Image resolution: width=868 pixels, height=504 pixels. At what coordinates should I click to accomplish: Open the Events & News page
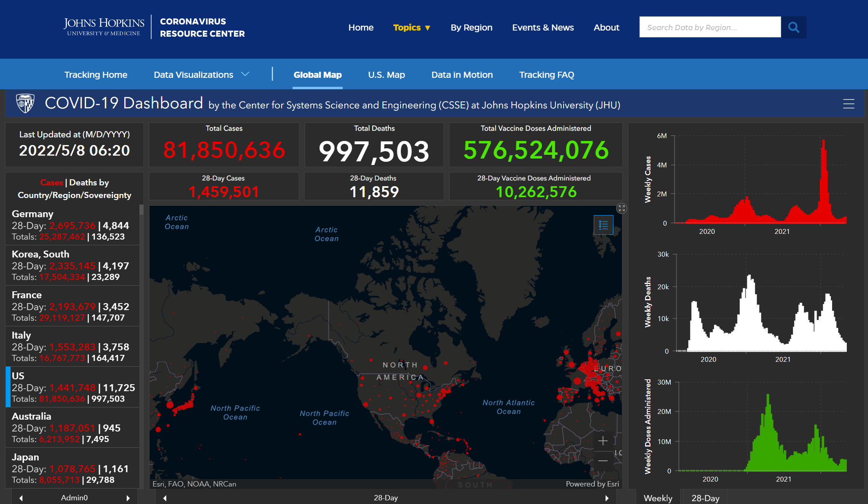click(x=542, y=28)
